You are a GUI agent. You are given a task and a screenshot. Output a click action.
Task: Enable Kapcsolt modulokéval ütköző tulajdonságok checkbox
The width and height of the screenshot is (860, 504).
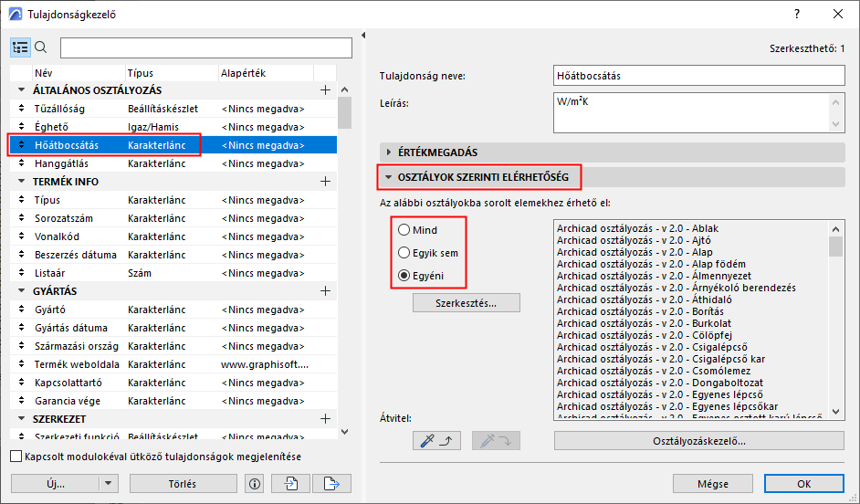pos(16,457)
